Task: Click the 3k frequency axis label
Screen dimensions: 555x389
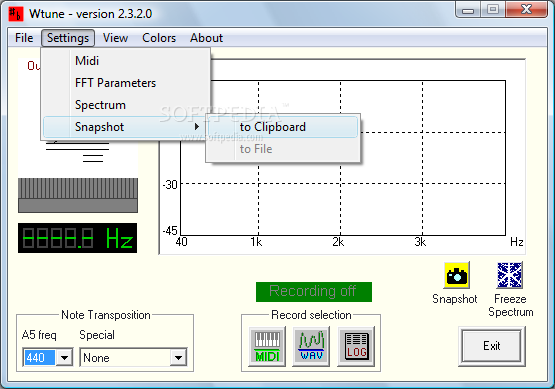Action: [420, 242]
